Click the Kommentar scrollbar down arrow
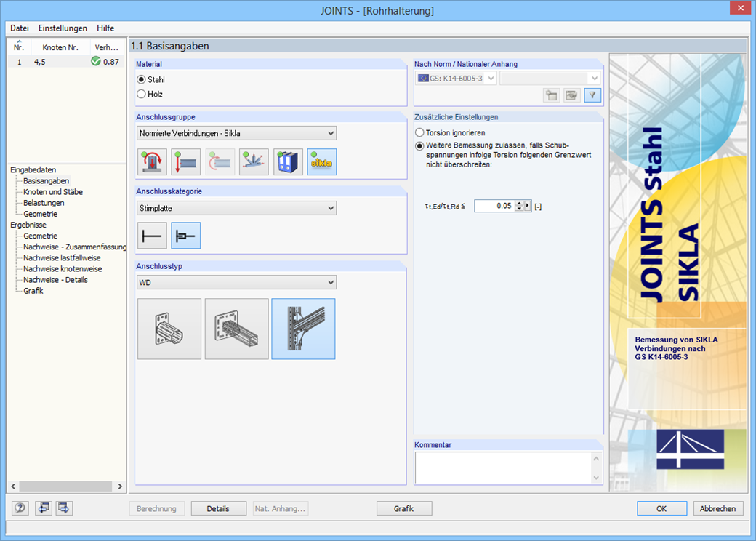This screenshot has width=756, height=541. click(596, 478)
